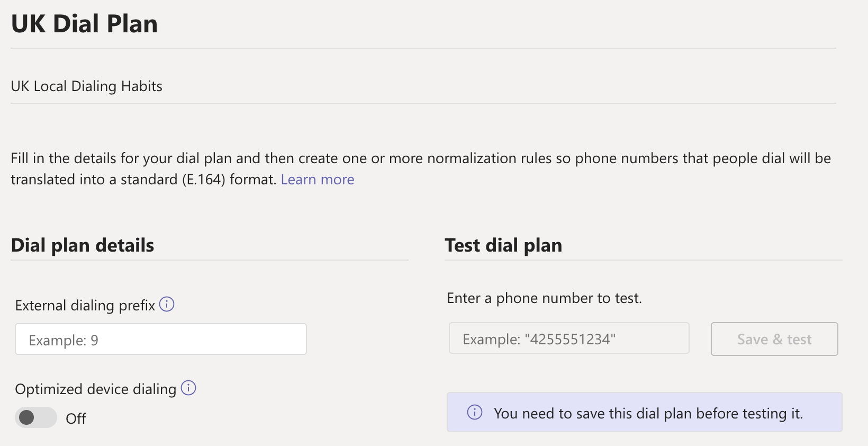Viewport: 868px width, 446px height.
Task: Click the UK Local Dialing Habits description
Action: point(87,86)
